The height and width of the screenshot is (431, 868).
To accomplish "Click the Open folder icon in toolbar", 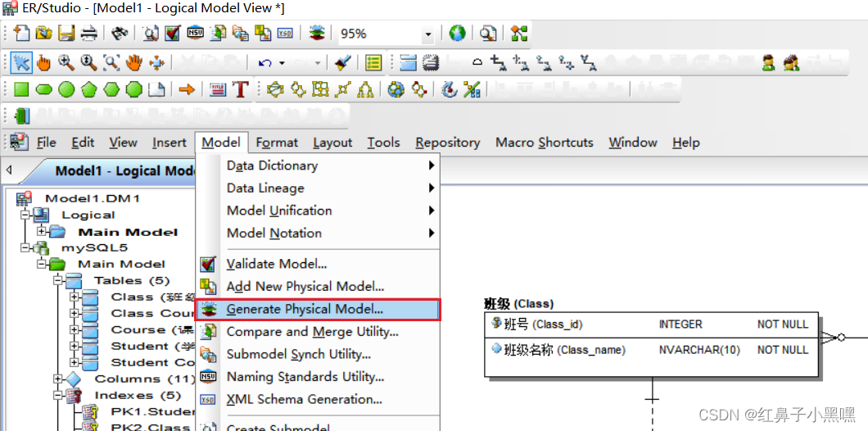I will click(x=43, y=34).
